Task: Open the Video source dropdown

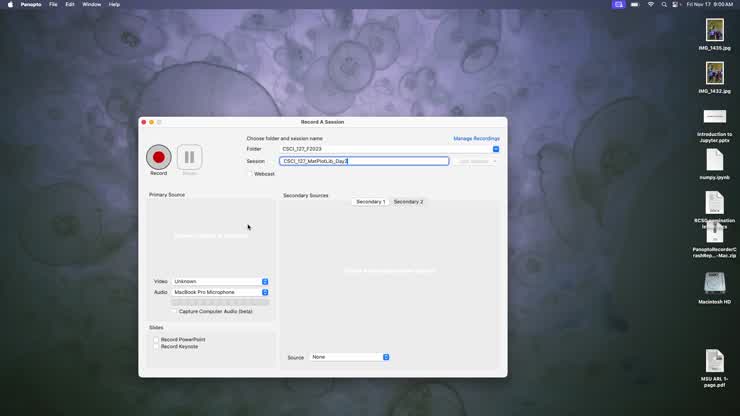Action: pos(265,282)
